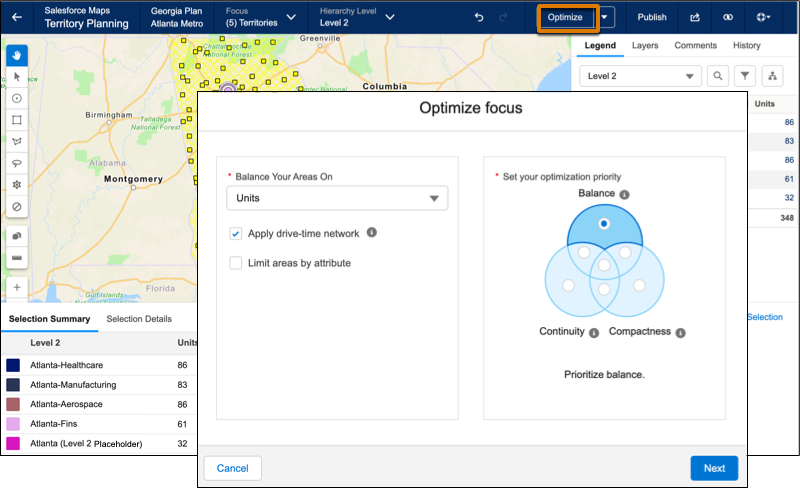This screenshot has height=489, width=800.
Task: Choose the polygon selection tool
Action: [17, 141]
